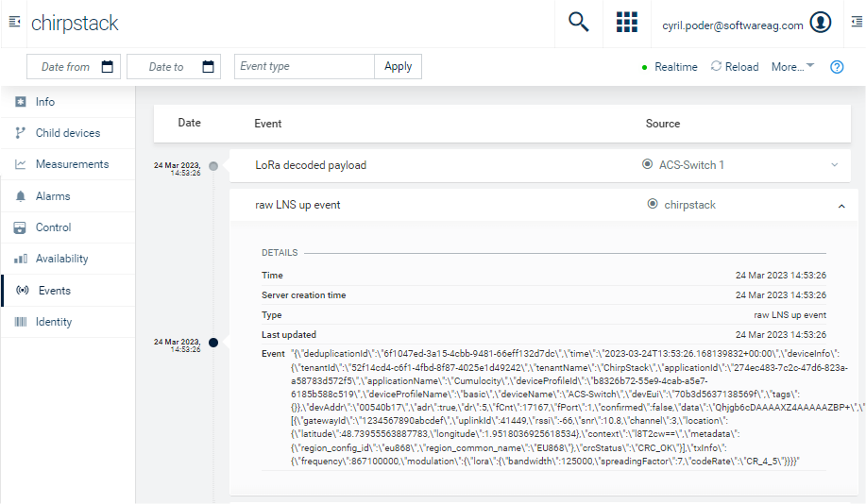Screen dimensions: 866x504
Task: Click the search magnifier icon
Action: [578, 24]
